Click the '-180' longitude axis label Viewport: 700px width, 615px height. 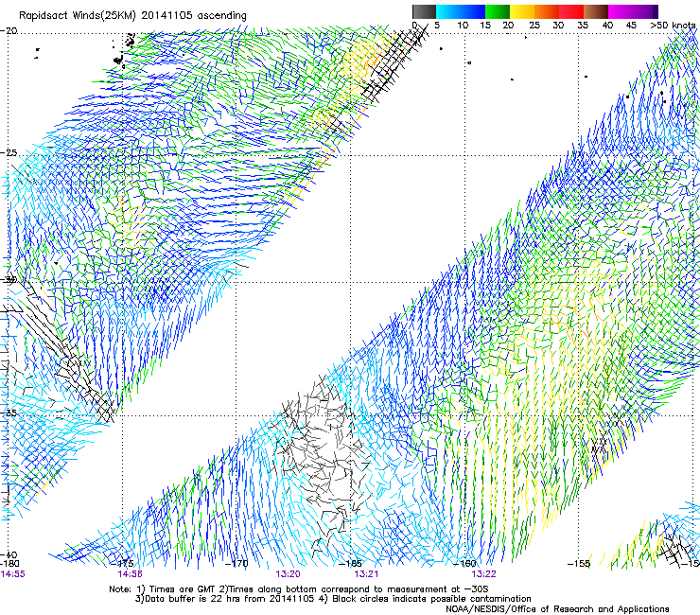click(x=9, y=563)
